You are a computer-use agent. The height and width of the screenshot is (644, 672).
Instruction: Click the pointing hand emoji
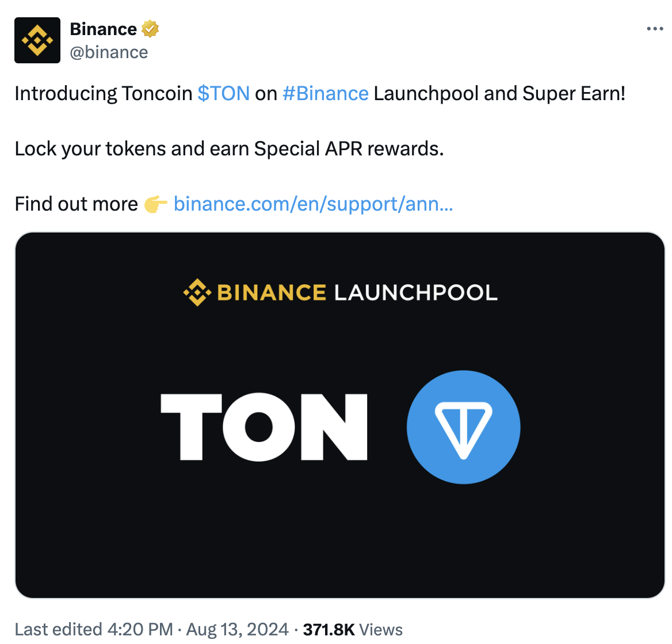(155, 204)
